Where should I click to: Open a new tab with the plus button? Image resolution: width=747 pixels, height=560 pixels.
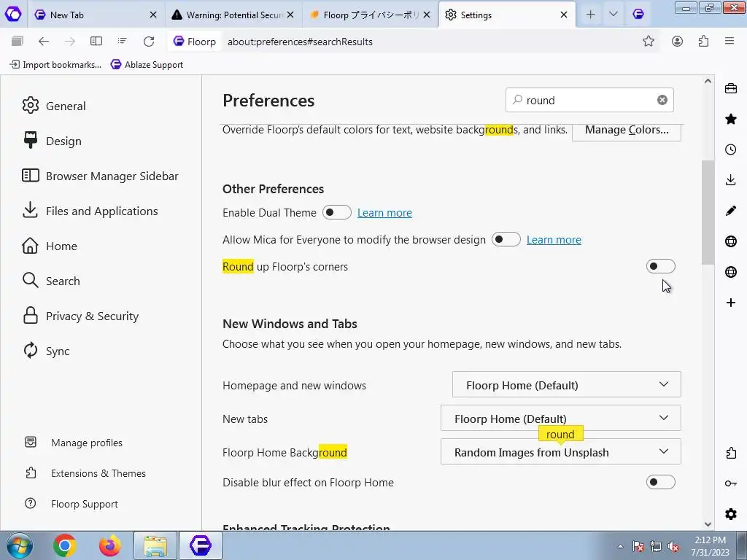click(590, 15)
